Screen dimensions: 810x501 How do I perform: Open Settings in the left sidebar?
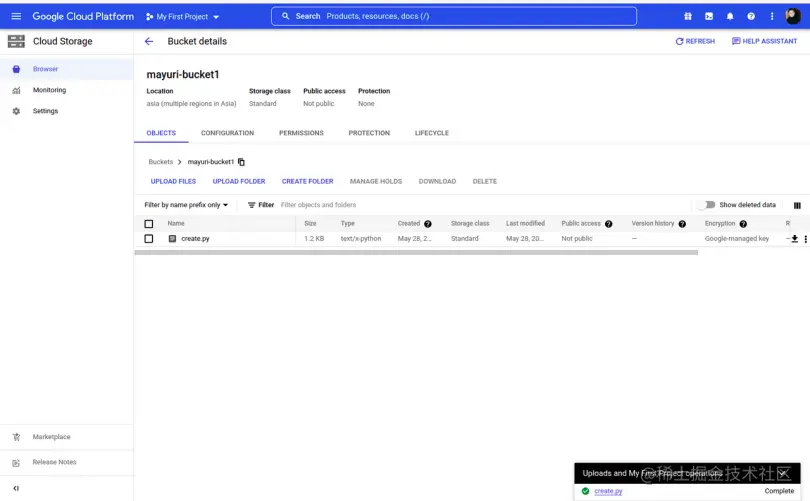[x=45, y=111]
